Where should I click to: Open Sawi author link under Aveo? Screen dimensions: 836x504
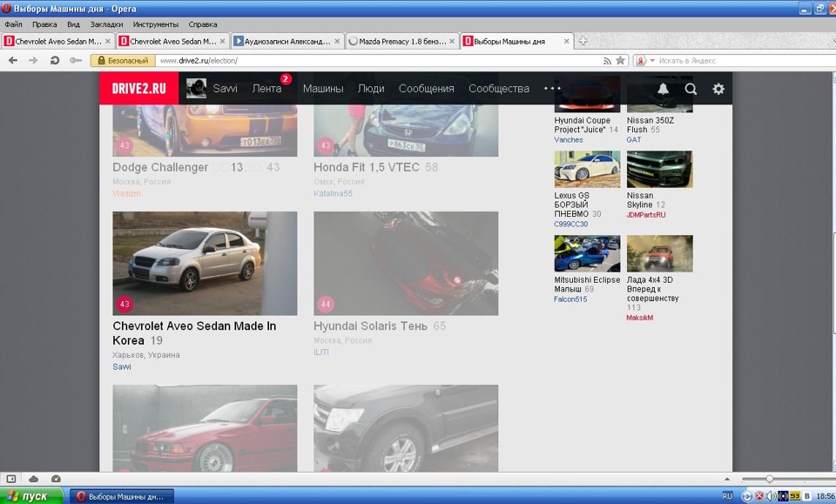(122, 366)
